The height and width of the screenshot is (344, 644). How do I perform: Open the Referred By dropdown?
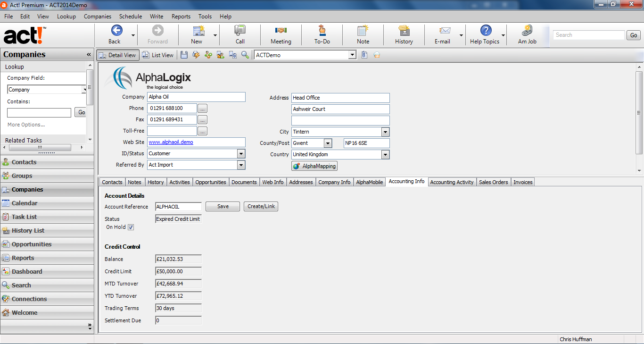(x=241, y=165)
